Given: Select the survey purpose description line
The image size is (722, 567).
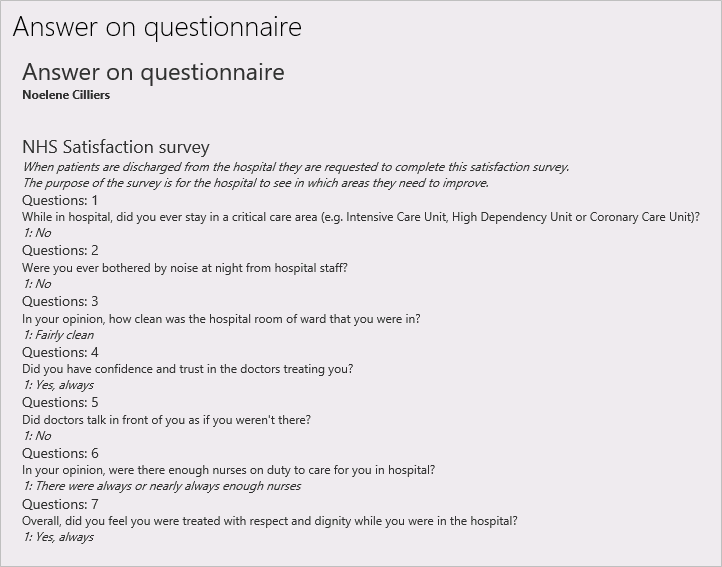Looking at the screenshot, I should pyautogui.click(x=256, y=183).
